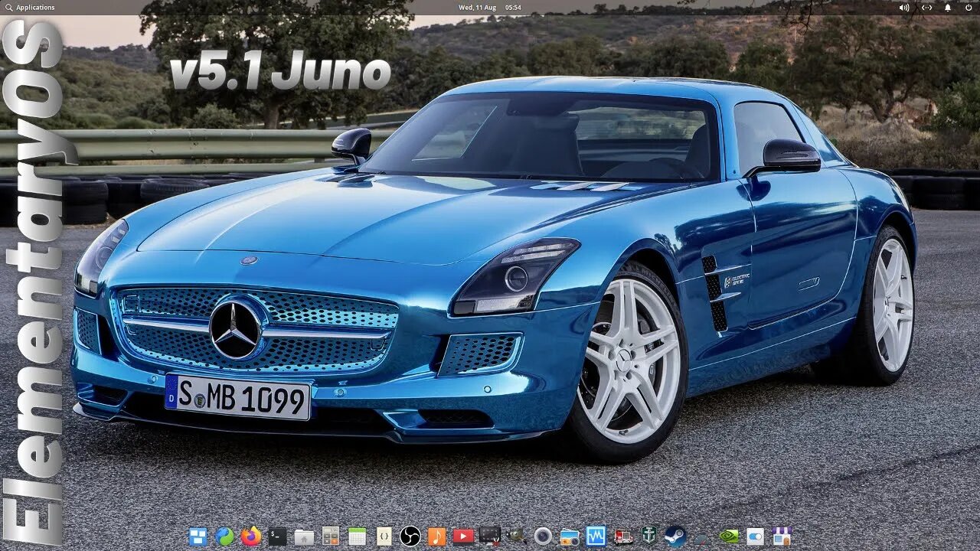Open the sound volume indicator
Image resolution: width=980 pixels, height=551 pixels.
click(x=904, y=7)
